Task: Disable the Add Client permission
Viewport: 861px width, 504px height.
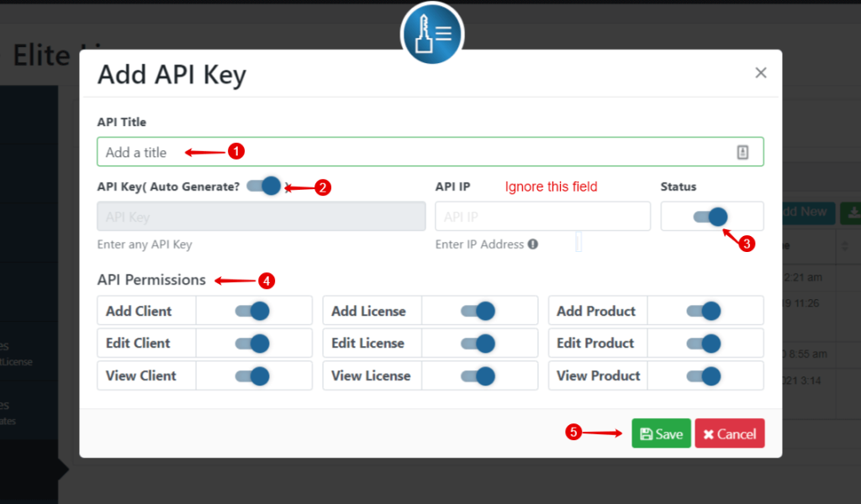Action: point(254,310)
